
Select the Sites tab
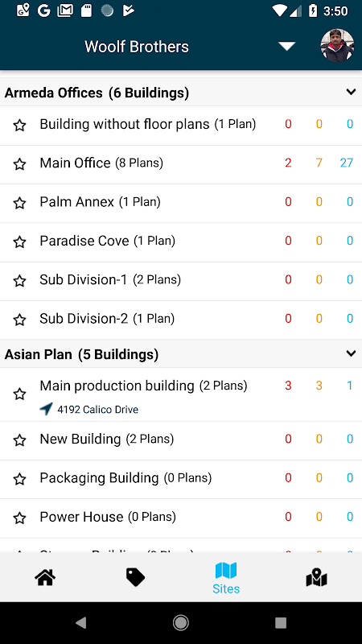click(x=226, y=578)
